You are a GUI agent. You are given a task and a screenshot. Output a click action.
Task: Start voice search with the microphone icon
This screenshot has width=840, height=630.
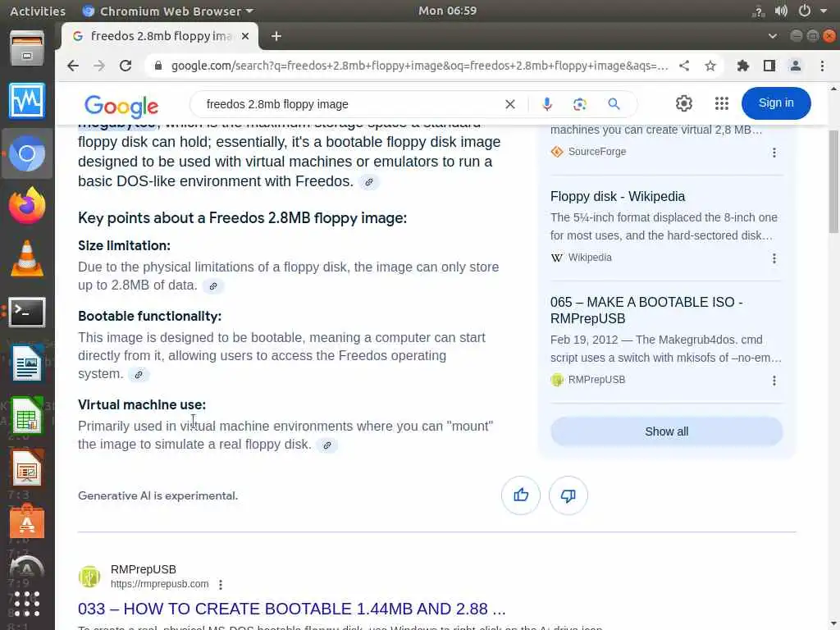pos(546,104)
